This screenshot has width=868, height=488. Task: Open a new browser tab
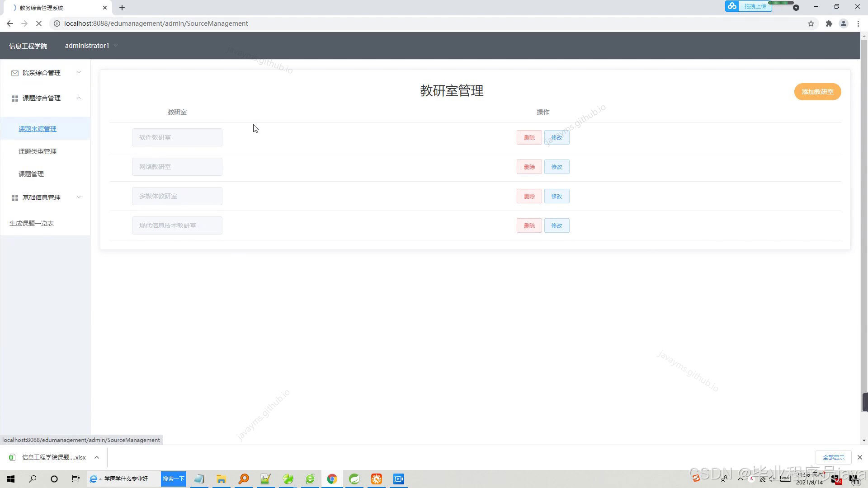click(122, 8)
